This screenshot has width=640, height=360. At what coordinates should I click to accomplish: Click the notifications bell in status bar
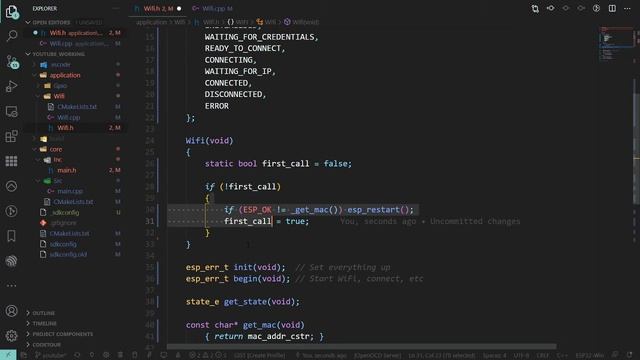coord(630,355)
